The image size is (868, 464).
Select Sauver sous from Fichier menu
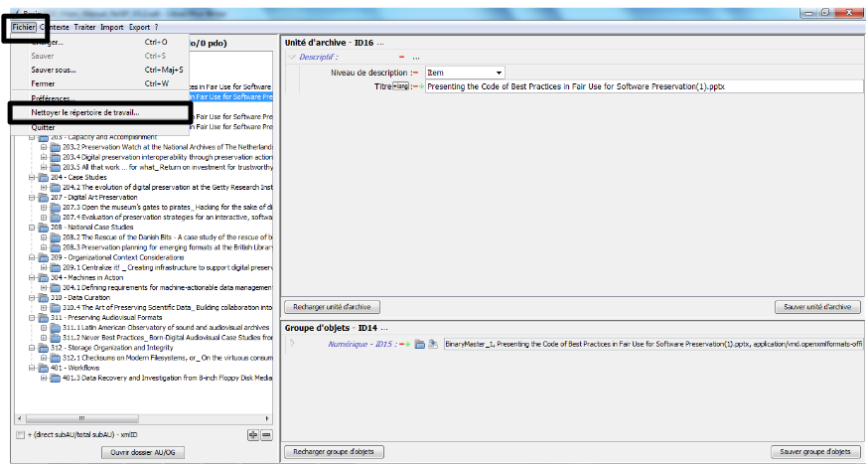pos(54,70)
